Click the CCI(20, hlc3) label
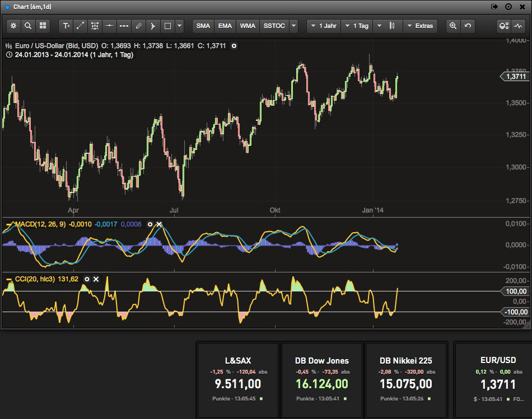The width and height of the screenshot is (532, 419). pyautogui.click(x=35, y=279)
